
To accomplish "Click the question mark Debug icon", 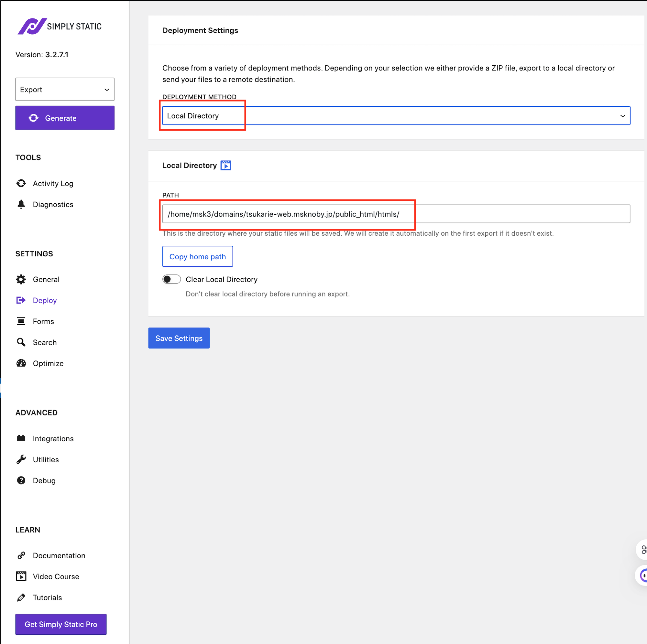I will pos(21,480).
